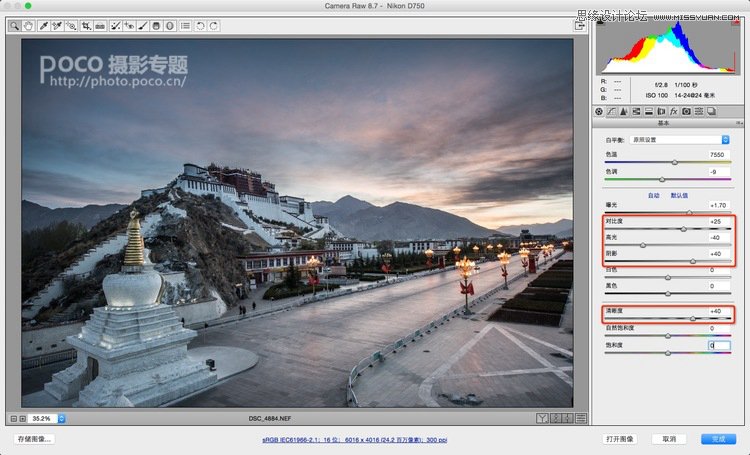Screen dimensions: 750x455
Task: Open the Basic panel options menu icon
Action: pos(739,123)
